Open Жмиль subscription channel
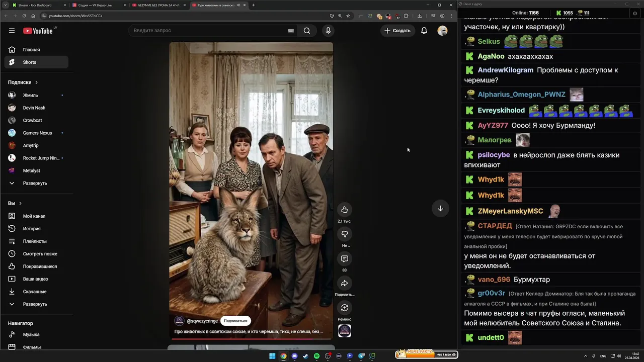644x362 pixels. (36, 95)
